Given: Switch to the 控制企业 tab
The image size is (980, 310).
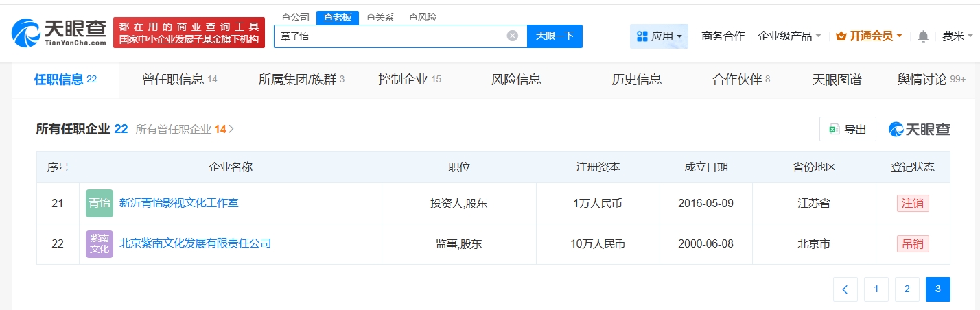Looking at the screenshot, I should [409, 80].
